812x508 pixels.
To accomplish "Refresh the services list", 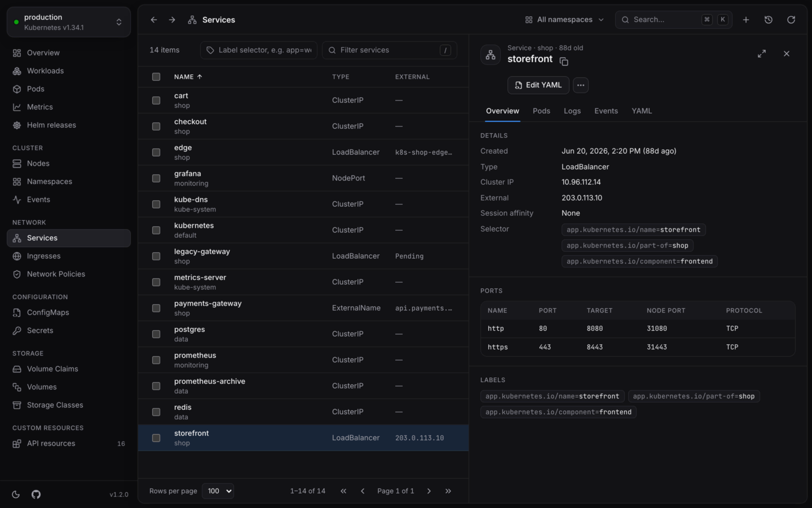I will 791,20.
